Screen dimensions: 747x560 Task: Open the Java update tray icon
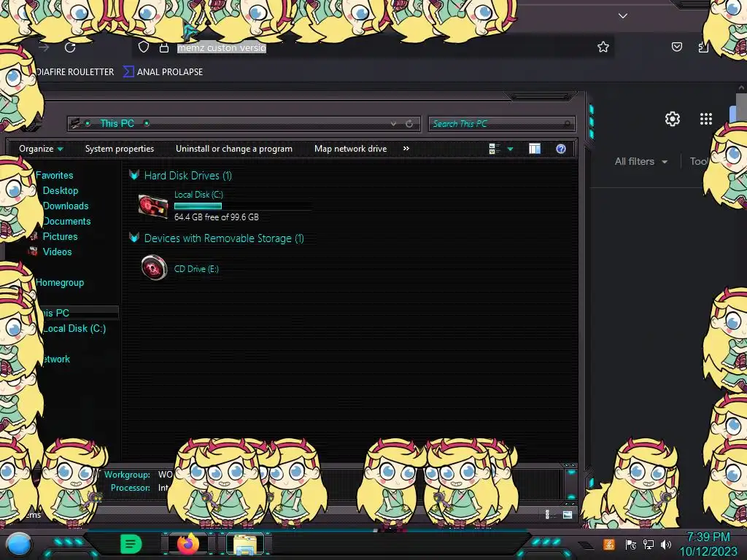tap(609, 544)
